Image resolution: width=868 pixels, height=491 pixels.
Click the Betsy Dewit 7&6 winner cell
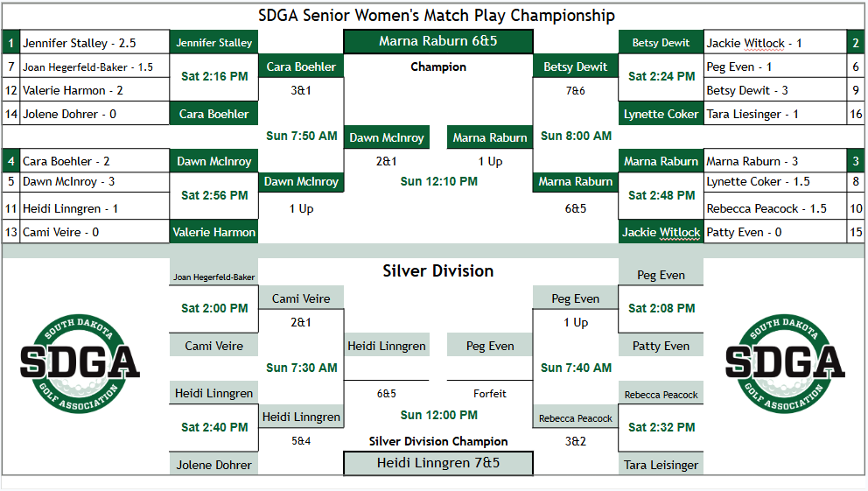pos(575,67)
